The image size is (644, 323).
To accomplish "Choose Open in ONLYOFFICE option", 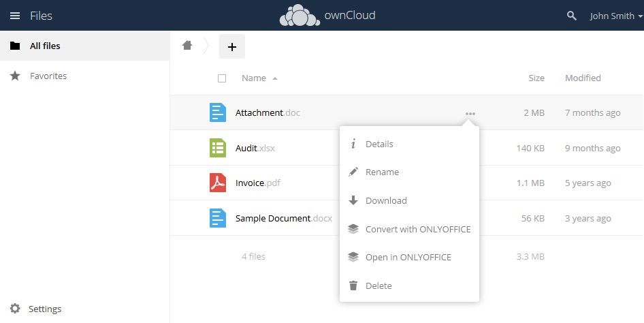I will click(x=408, y=257).
